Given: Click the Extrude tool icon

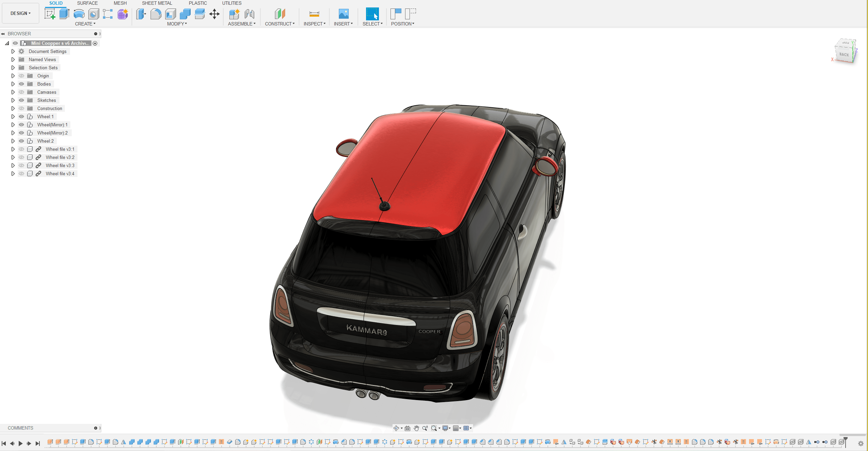Looking at the screenshot, I should pos(64,14).
